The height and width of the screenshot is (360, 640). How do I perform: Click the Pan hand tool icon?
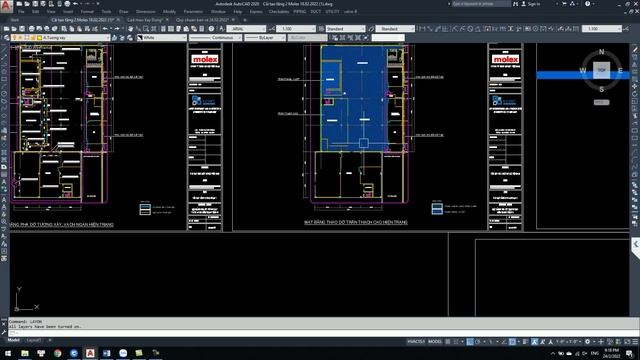[x=131, y=29]
